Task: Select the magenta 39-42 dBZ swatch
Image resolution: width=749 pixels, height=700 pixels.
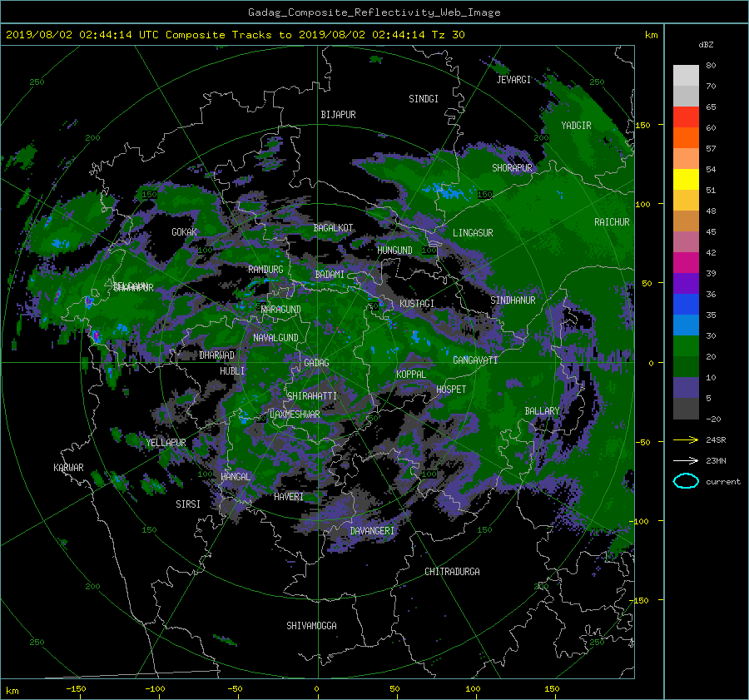Action: pyautogui.click(x=686, y=263)
